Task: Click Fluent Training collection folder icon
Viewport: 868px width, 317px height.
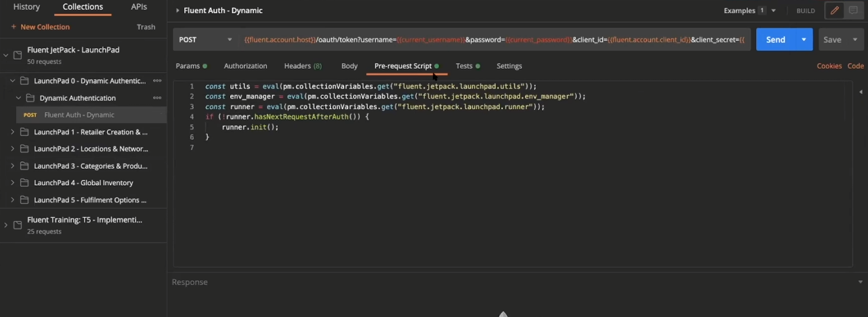Action: tap(18, 225)
